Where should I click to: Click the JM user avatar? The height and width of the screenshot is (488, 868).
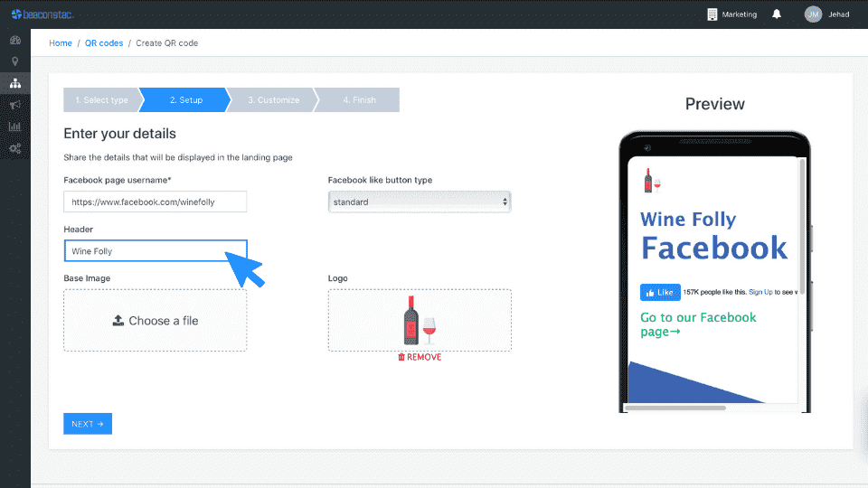tap(813, 14)
